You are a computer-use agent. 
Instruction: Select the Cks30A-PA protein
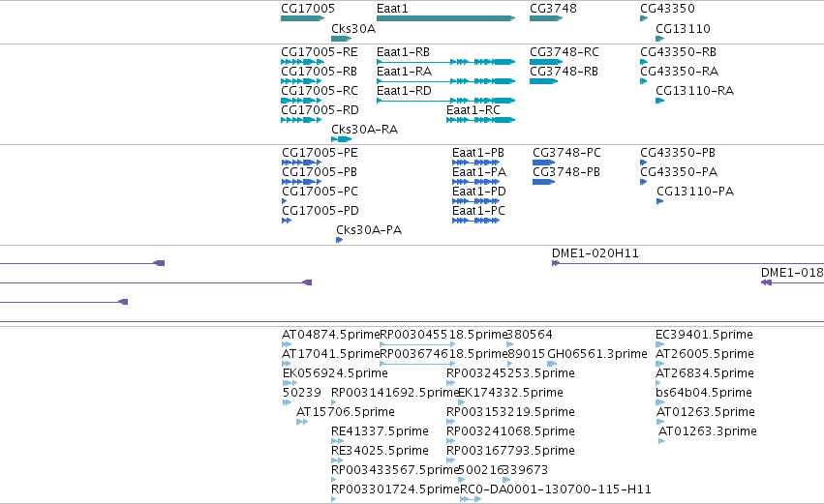pos(340,240)
